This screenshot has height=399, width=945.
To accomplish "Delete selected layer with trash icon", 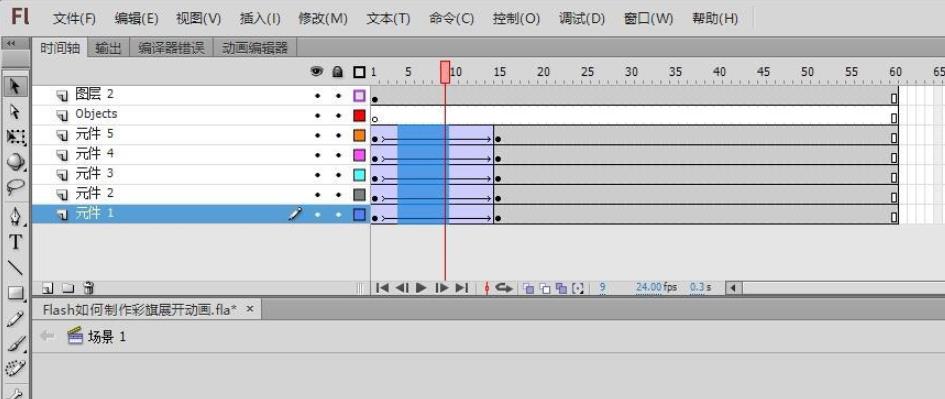I will click(x=88, y=288).
